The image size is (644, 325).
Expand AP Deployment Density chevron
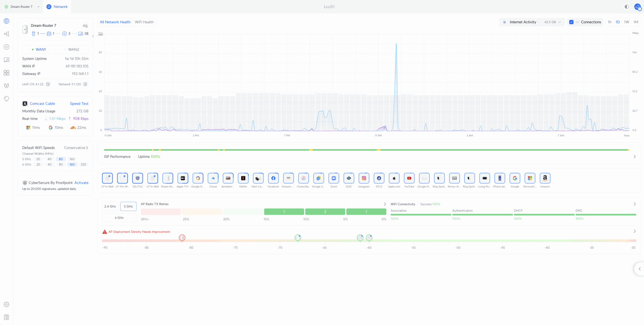635,232
